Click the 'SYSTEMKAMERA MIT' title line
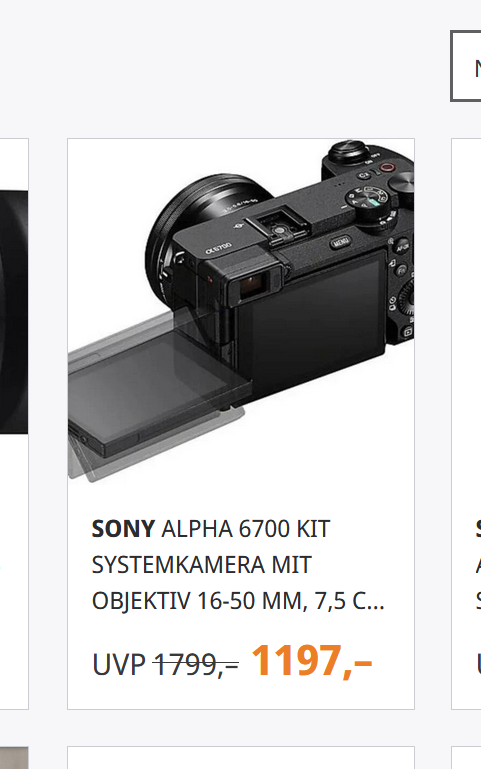 [x=202, y=565]
